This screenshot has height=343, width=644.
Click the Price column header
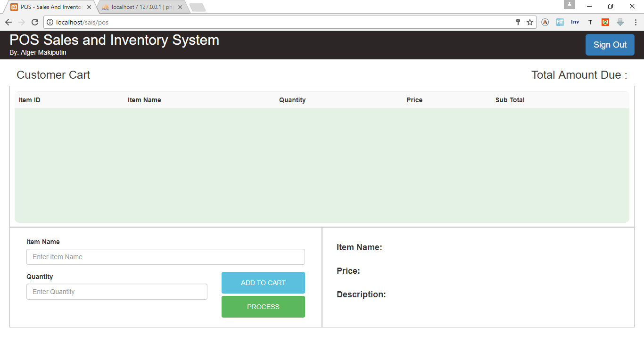(x=414, y=100)
